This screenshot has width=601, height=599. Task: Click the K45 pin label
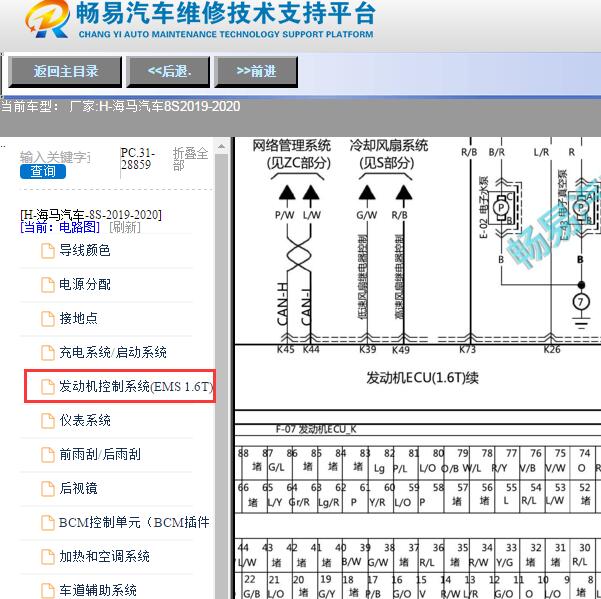286,350
